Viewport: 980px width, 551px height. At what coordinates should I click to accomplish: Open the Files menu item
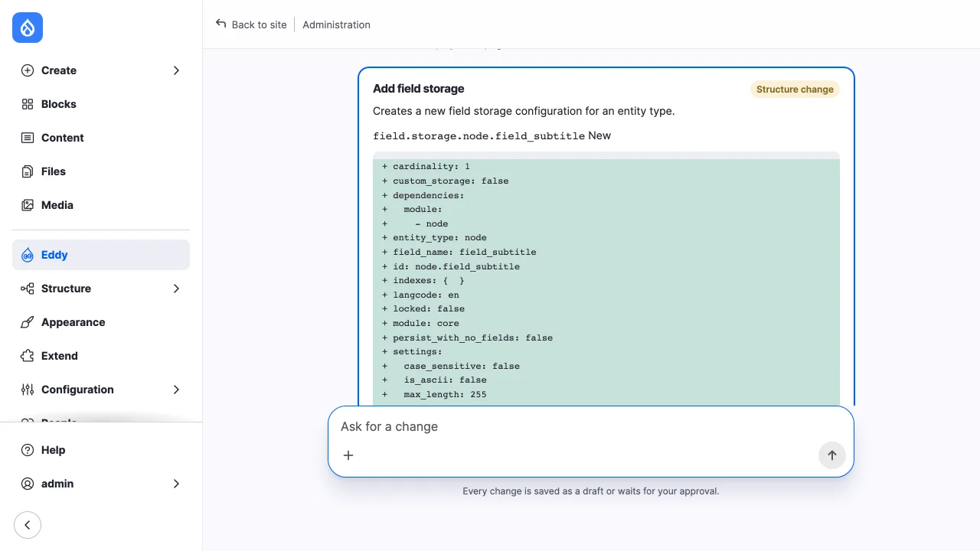[101, 171]
